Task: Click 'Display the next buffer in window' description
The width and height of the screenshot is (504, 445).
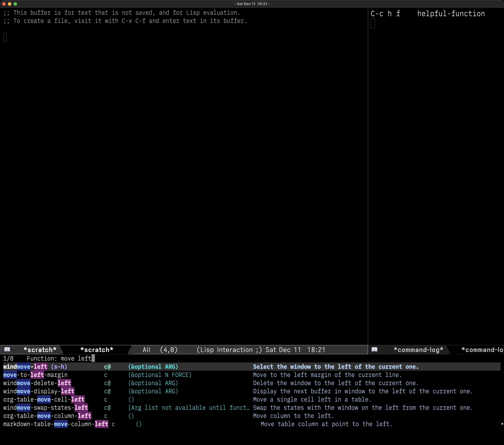Action: [x=363, y=391]
